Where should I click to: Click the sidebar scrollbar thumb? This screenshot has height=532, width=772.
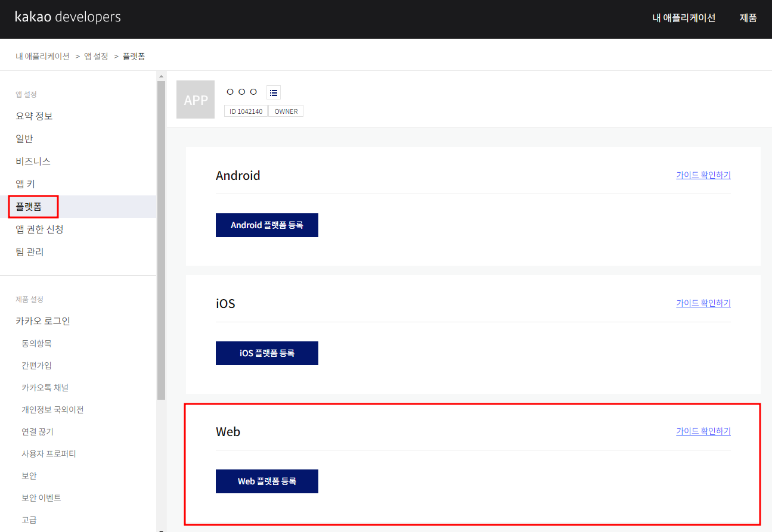click(161, 240)
